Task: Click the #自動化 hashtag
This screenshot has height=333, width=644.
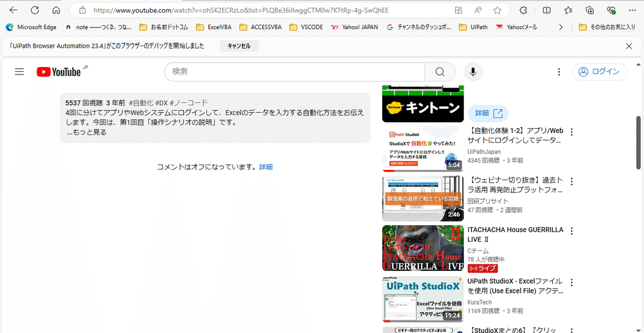Action: tap(141, 103)
